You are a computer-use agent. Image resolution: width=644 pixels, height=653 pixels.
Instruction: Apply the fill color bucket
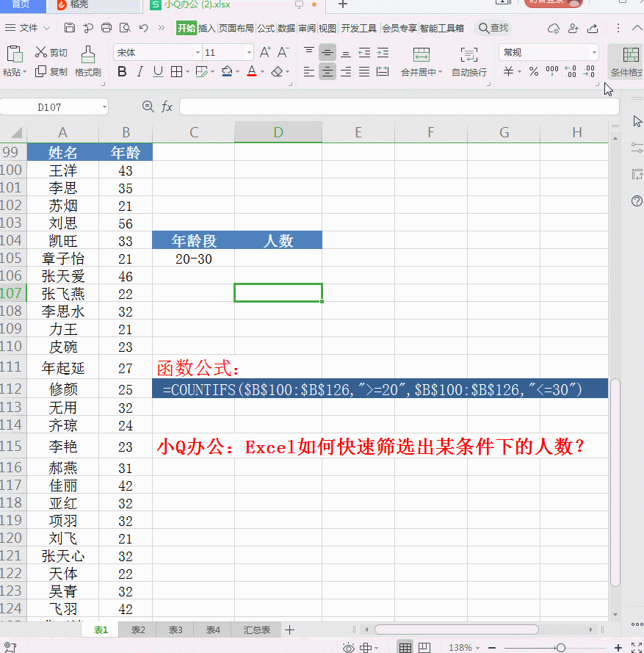pyautogui.click(x=227, y=72)
